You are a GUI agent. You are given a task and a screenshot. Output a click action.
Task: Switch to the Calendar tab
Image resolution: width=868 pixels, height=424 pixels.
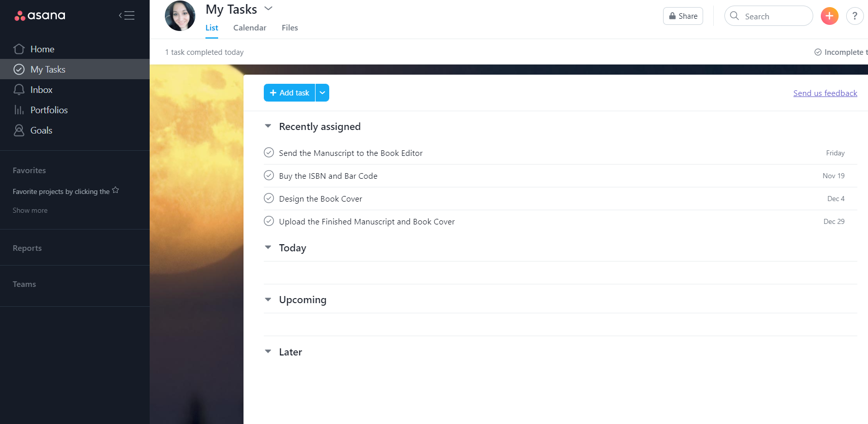250,28
